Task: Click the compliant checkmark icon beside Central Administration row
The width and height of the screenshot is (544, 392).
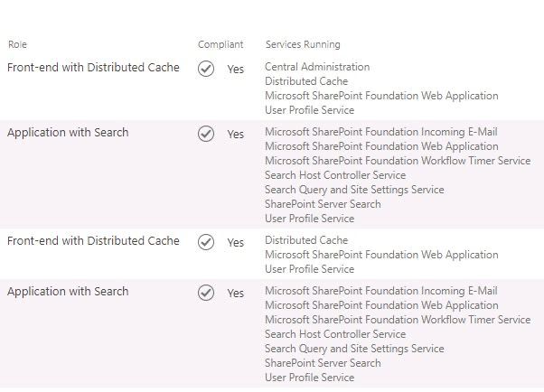Action: (x=206, y=69)
